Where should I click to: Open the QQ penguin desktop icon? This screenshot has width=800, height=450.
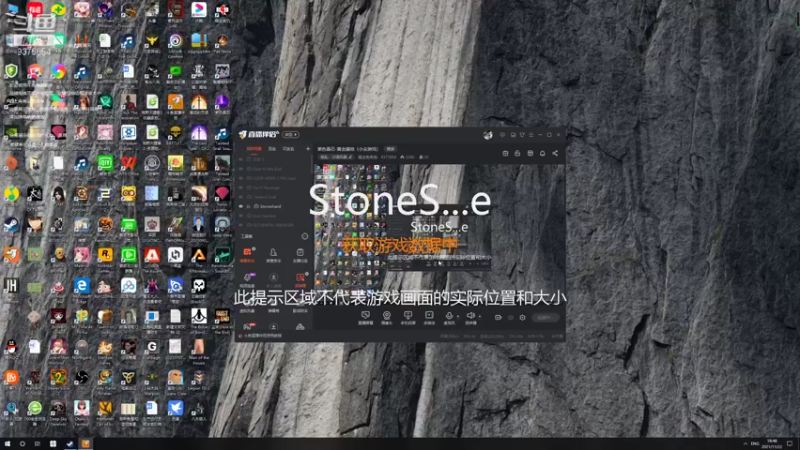[11, 347]
